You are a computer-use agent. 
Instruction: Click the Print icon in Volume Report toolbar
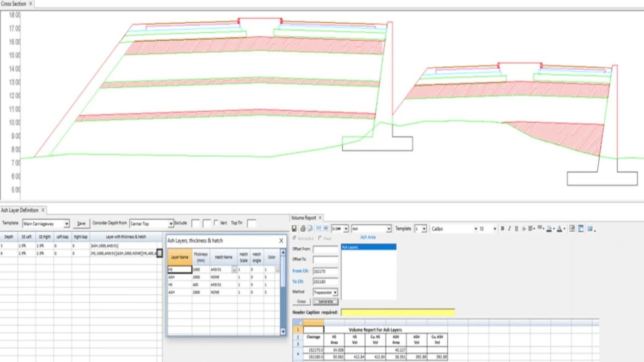[302, 229]
